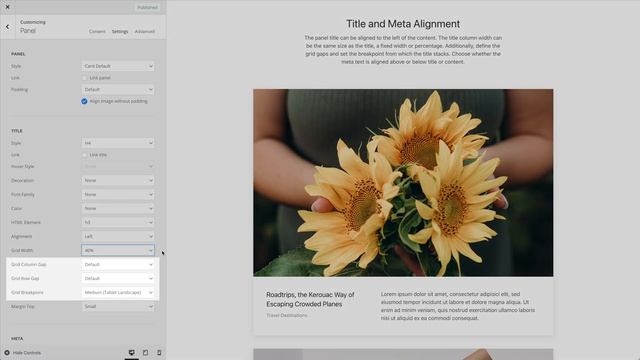Switch preview to desktop device icon
This screenshot has height=360, width=640.
[131, 353]
